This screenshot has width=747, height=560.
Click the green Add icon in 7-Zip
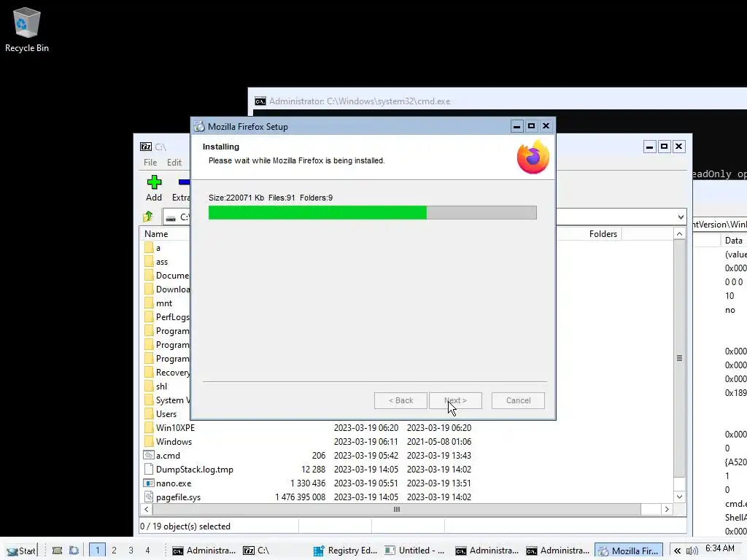coord(154,182)
